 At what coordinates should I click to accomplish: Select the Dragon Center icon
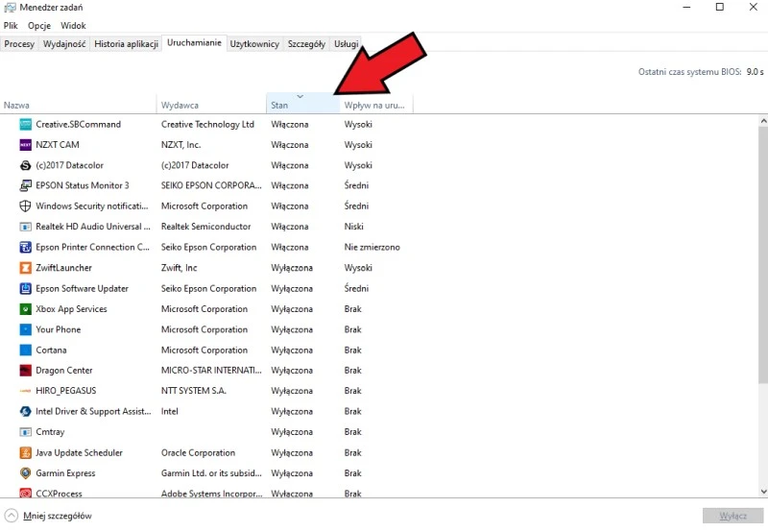click(x=26, y=371)
